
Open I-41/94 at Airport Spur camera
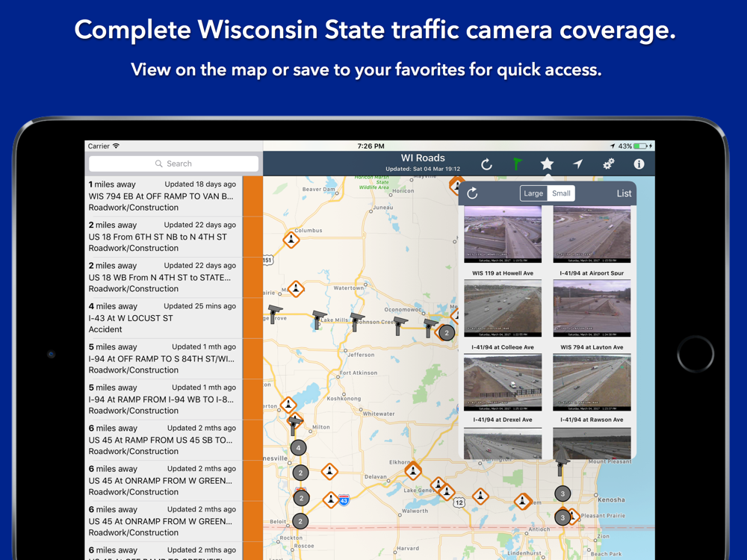[592, 308]
